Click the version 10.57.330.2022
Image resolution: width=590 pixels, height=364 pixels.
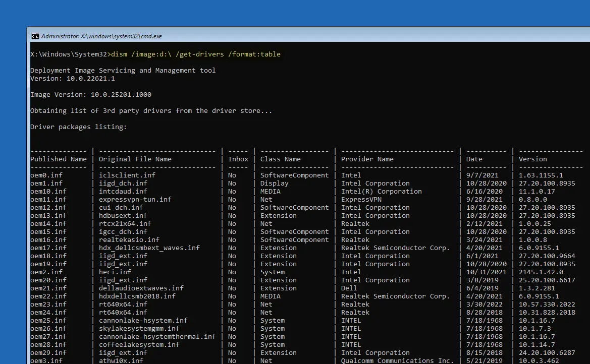547,304
